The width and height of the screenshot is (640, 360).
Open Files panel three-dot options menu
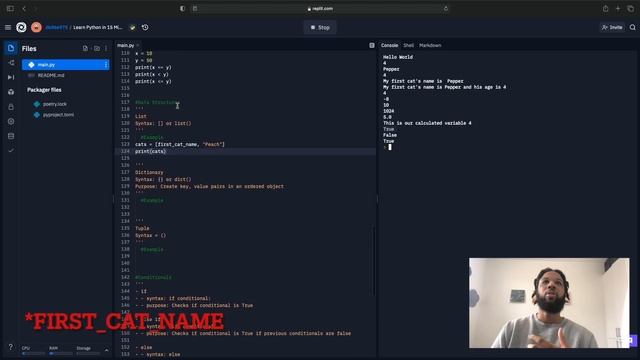point(106,48)
